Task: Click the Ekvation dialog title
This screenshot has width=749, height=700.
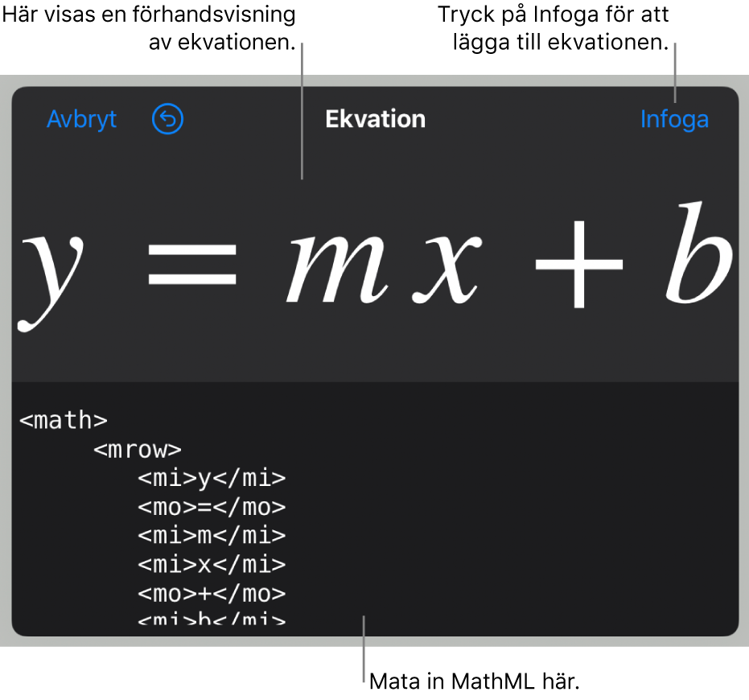Action: pyautogui.click(x=375, y=119)
